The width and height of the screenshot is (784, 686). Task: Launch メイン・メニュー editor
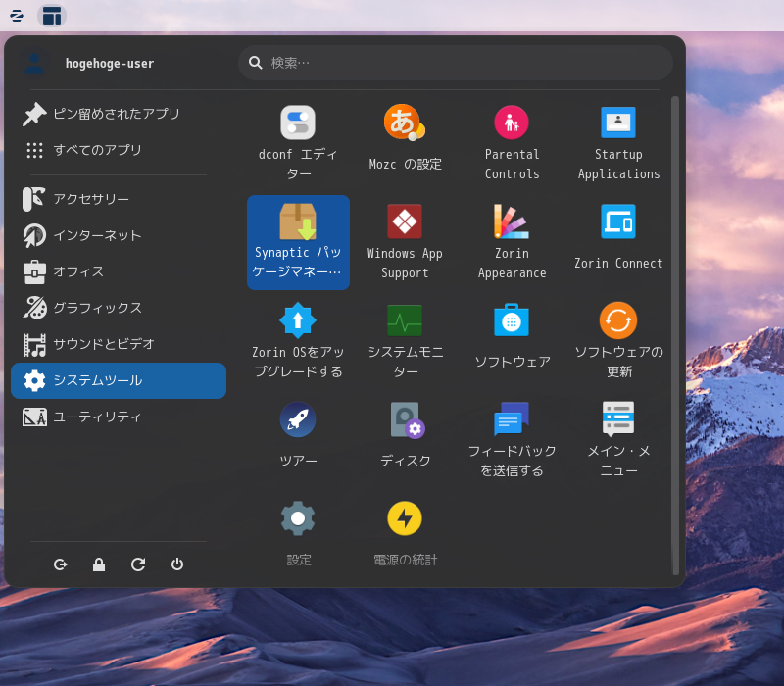click(x=618, y=440)
